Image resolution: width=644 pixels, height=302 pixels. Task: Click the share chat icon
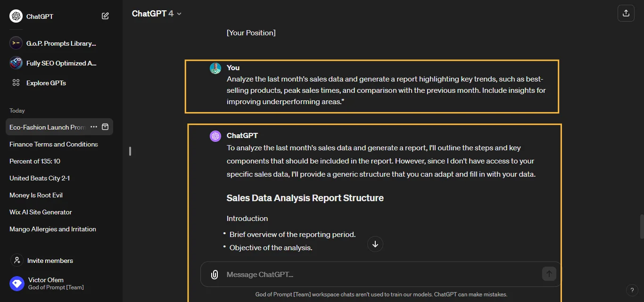pos(626,13)
